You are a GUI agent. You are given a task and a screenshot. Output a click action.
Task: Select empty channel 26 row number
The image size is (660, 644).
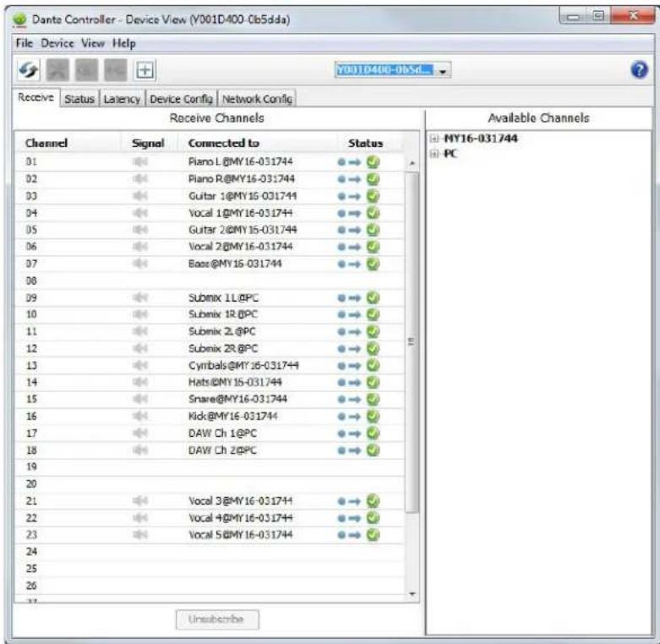click(x=31, y=586)
